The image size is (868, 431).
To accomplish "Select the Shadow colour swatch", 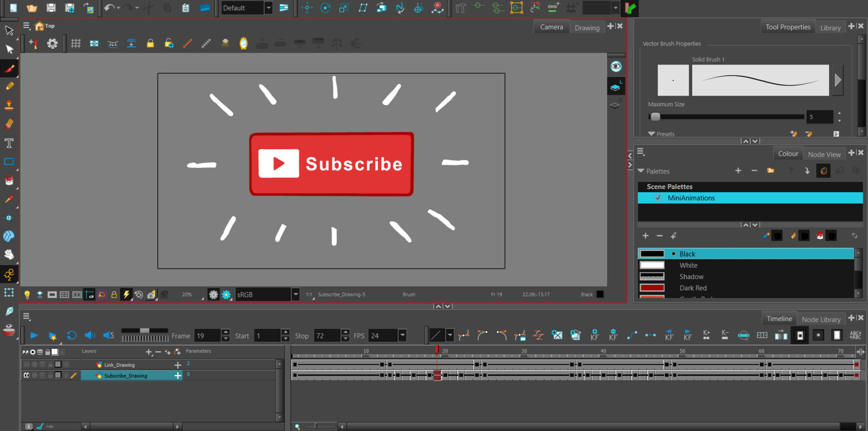I will 652,276.
